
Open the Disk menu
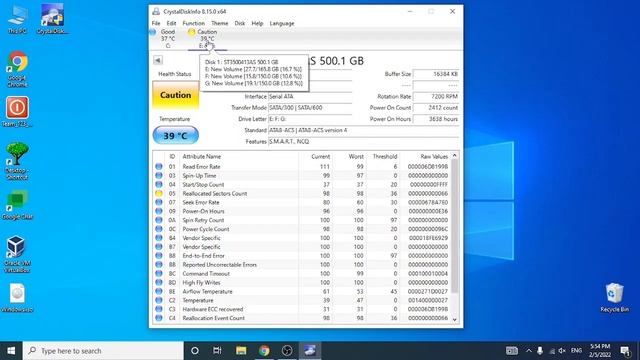(240, 23)
